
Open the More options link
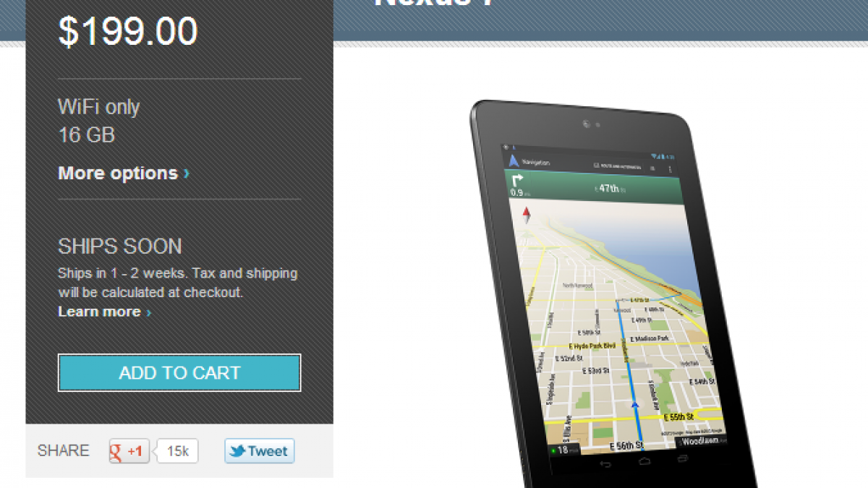tap(118, 174)
